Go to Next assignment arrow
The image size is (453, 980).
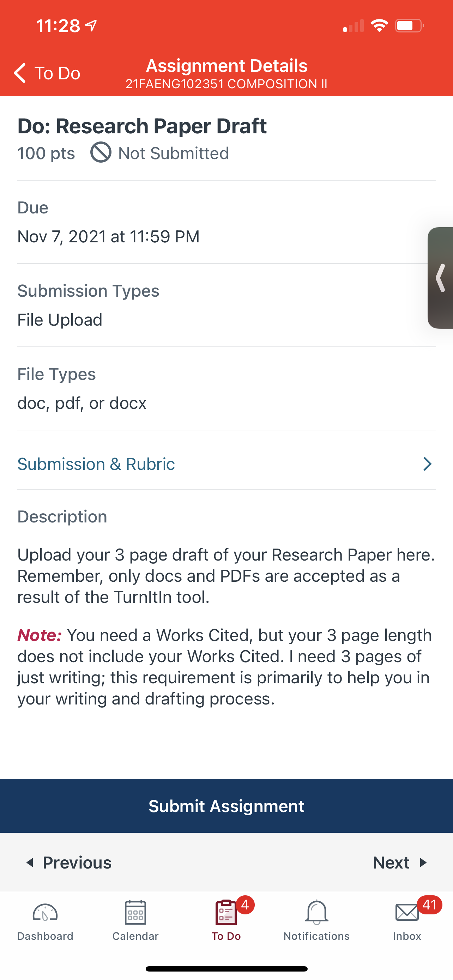click(x=423, y=863)
